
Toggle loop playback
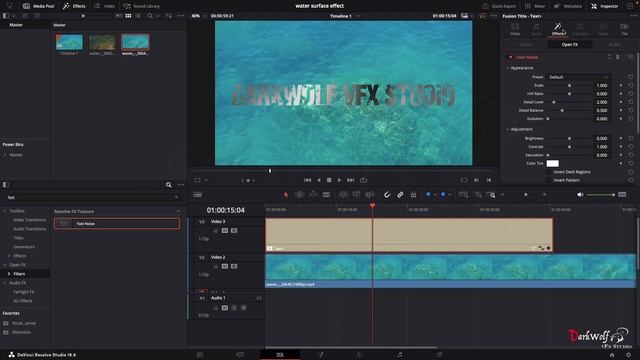(x=363, y=180)
